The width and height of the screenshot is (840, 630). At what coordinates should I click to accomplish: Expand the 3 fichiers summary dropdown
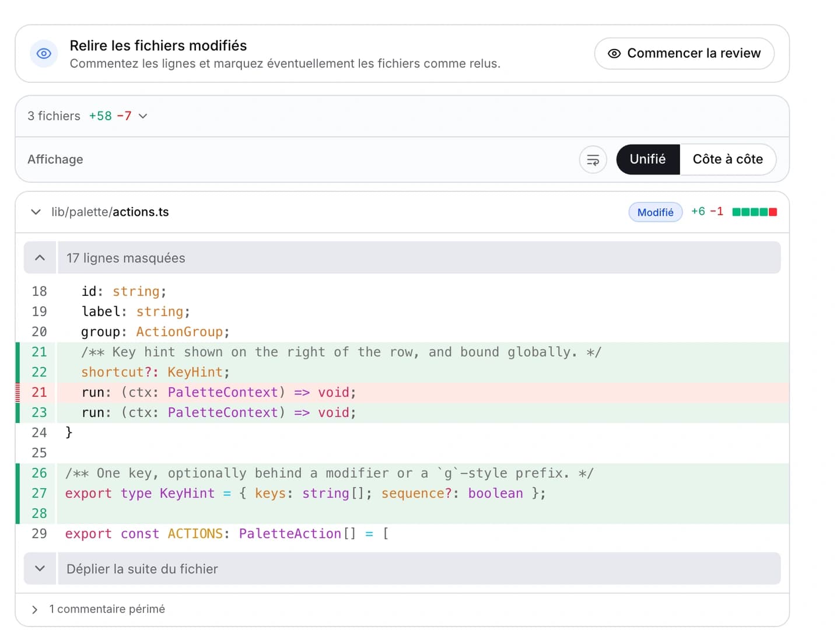(x=143, y=116)
